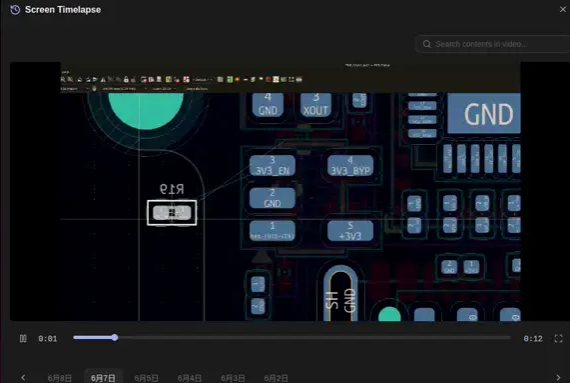Pause the timelapse video playback
Screen dimensions: 570x383
pos(23,339)
